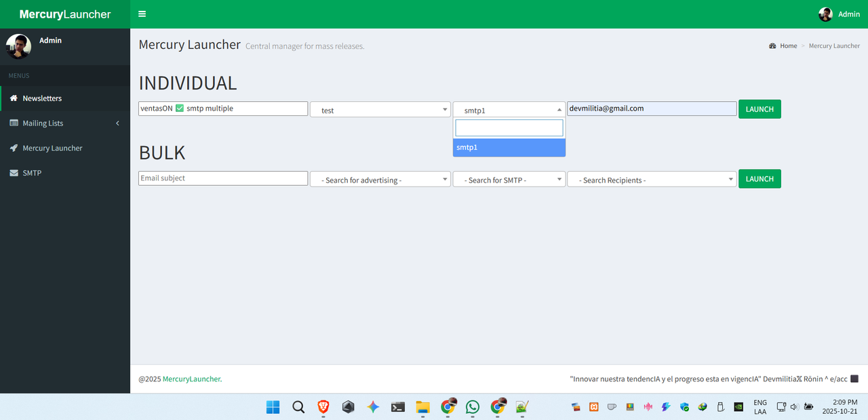Viewport: 868px width, 420px height.
Task: Collapse the smtp1 SMTP dropdown
Action: pyautogui.click(x=509, y=110)
